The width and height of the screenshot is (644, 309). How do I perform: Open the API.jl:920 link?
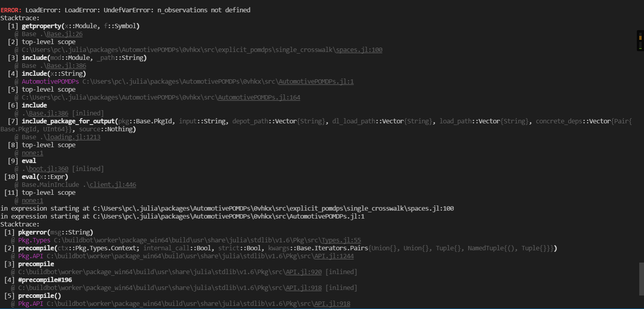304,272
